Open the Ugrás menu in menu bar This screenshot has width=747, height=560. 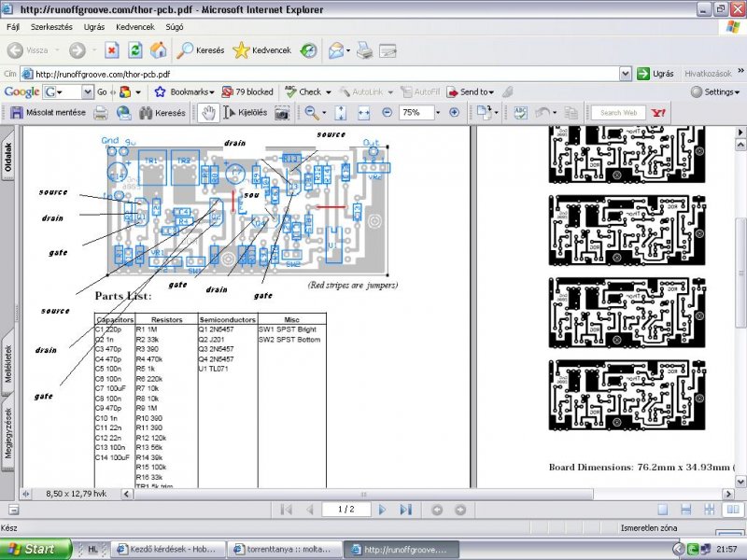pyautogui.click(x=94, y=27)
